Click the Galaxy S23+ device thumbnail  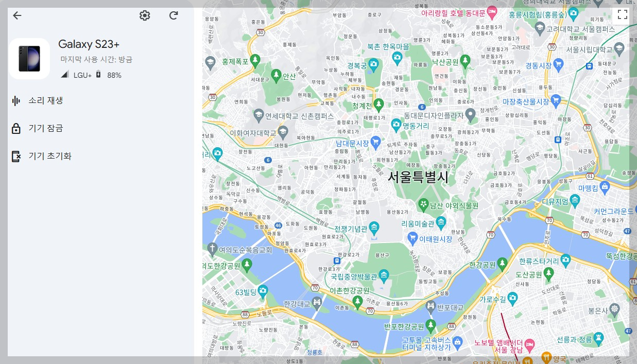[x=29, y=58]
